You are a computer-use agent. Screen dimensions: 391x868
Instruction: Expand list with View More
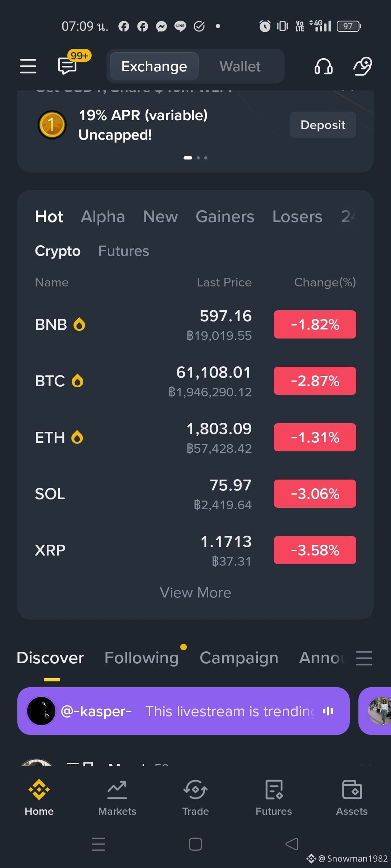195,593
